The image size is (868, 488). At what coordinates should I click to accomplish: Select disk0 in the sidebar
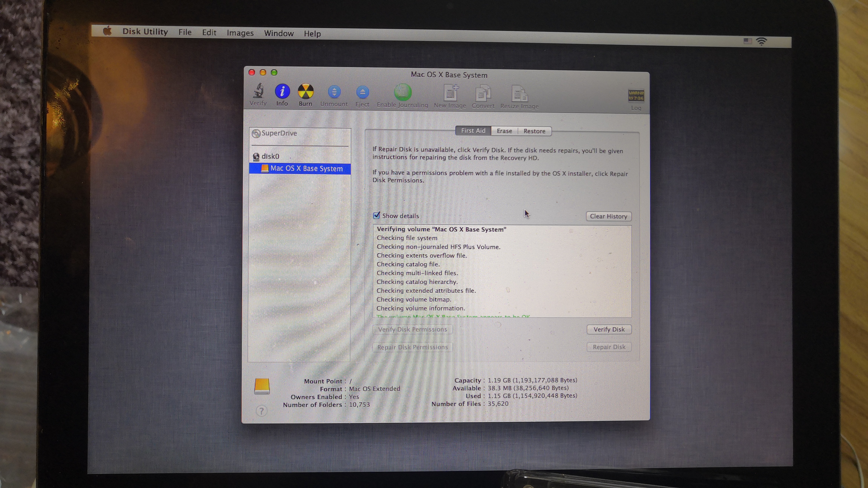coord(270,156)
